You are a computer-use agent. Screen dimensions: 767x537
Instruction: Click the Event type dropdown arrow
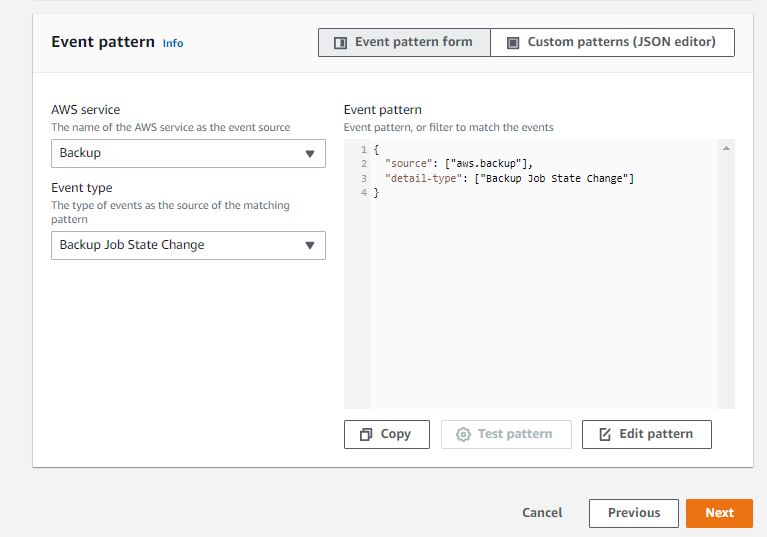(x=309, y=245)
